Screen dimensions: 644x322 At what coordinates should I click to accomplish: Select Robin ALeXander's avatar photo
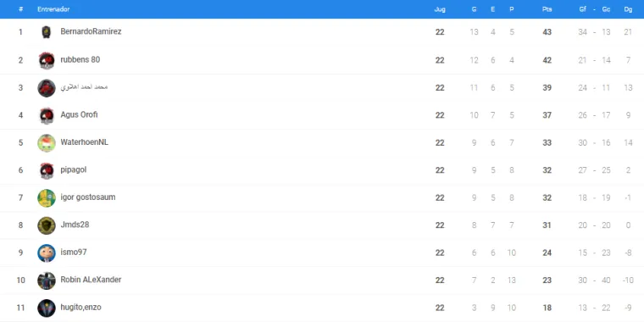(47, 280)
